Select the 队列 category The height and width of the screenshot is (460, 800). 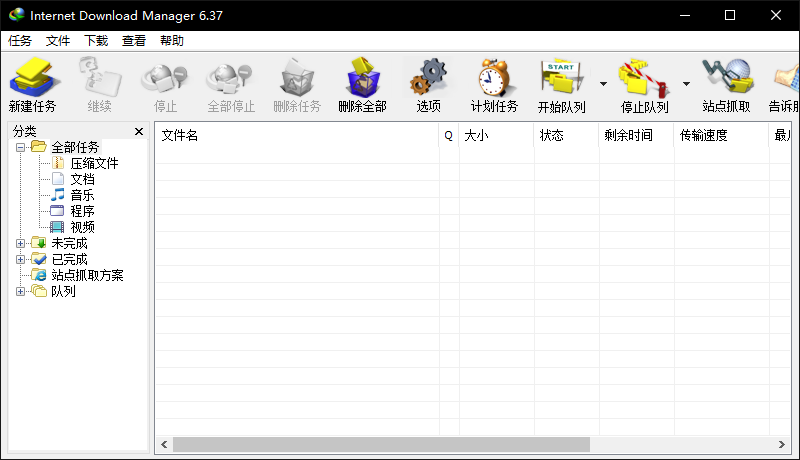click(x=63, y=291)
